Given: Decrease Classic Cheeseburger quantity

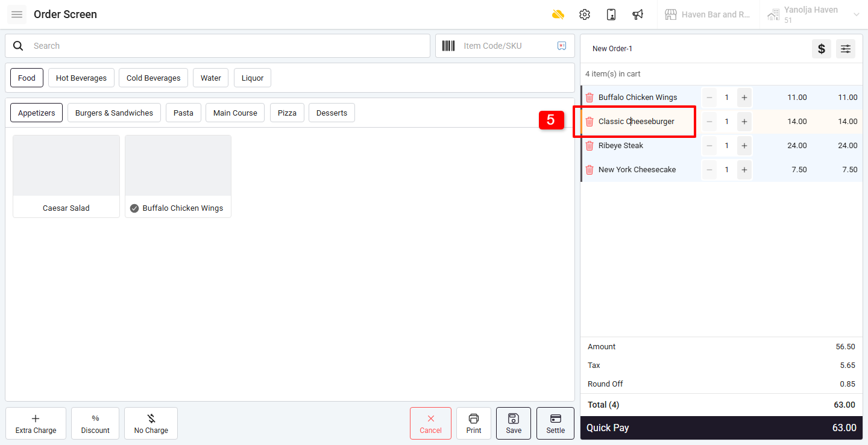Looking at the screenshot, I should 709,122.
